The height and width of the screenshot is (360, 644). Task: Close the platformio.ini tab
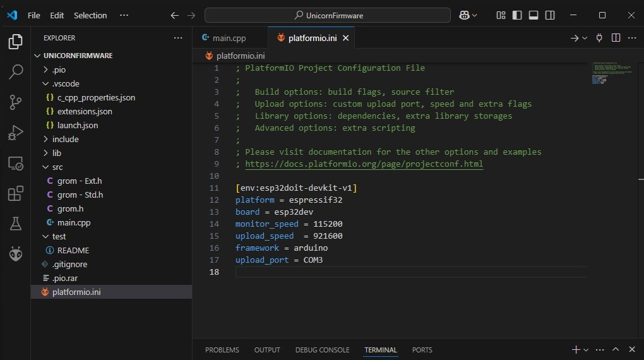click(x=346, y=39)
